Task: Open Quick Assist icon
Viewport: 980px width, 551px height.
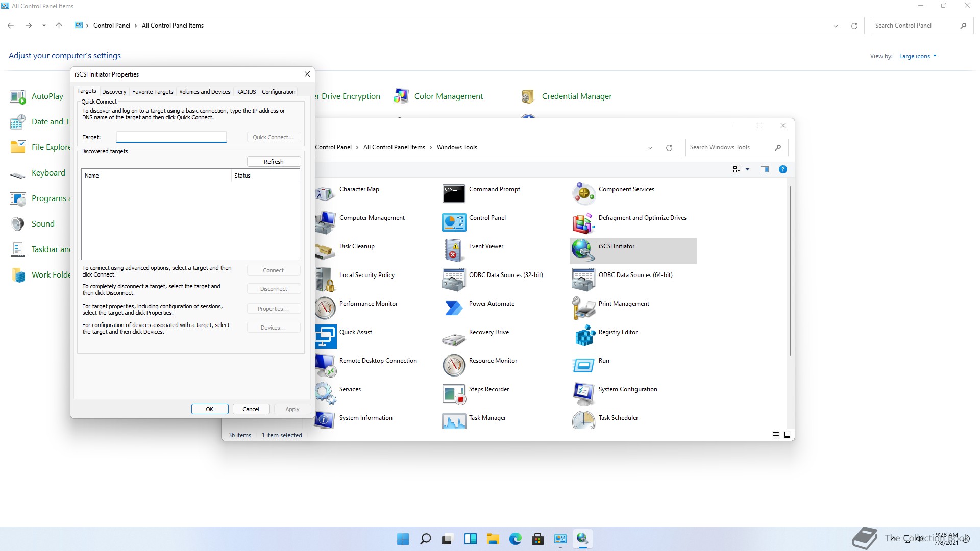Action: [x=326, y=337]
